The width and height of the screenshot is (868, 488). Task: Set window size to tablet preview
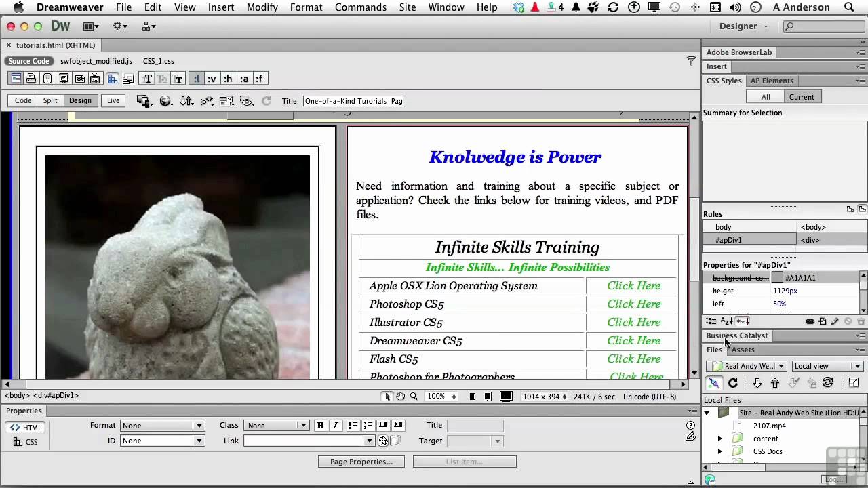[488, 396]
